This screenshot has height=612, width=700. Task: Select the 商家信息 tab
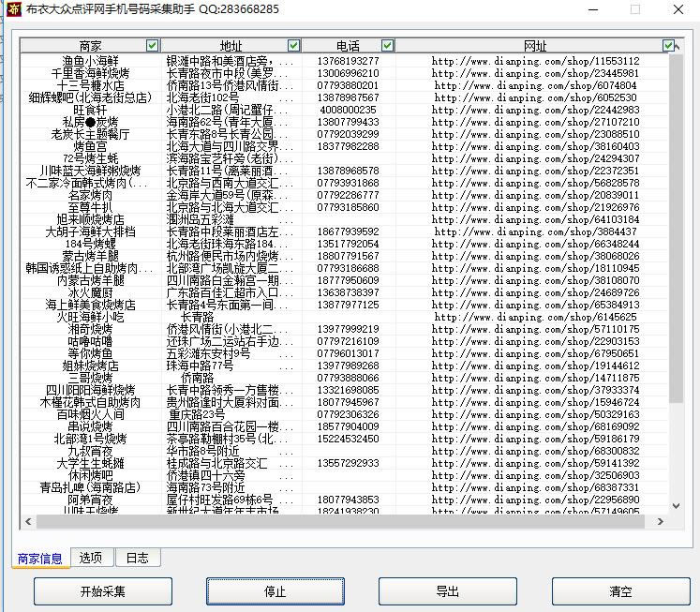40,559
